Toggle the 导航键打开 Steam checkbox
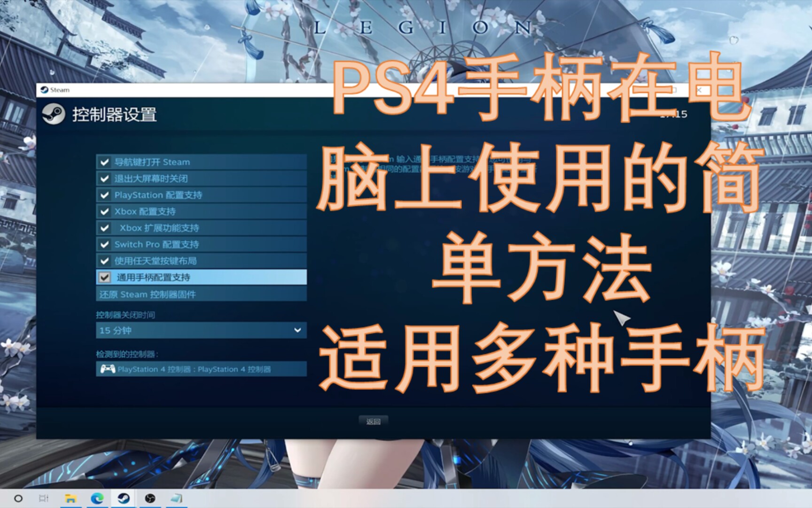This screenshot has width=812, height=508. pos(104,162)
